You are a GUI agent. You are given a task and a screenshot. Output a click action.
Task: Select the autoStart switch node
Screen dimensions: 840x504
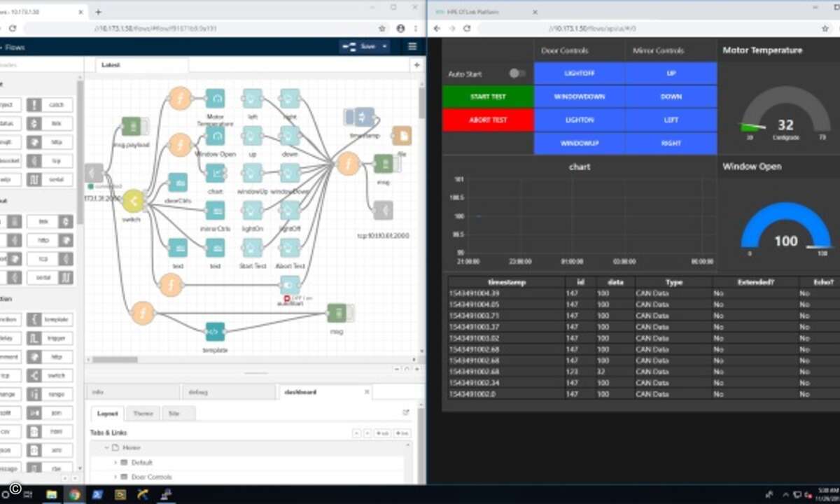[x=290, y=285]
